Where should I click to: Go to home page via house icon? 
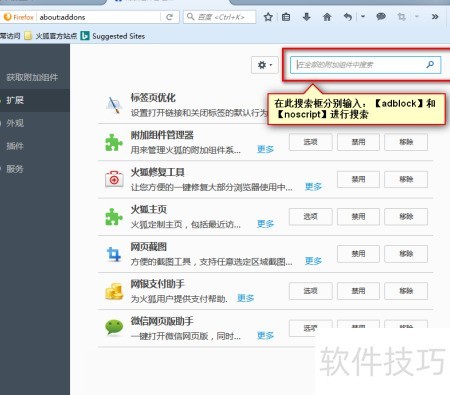[x=327, y=17]
